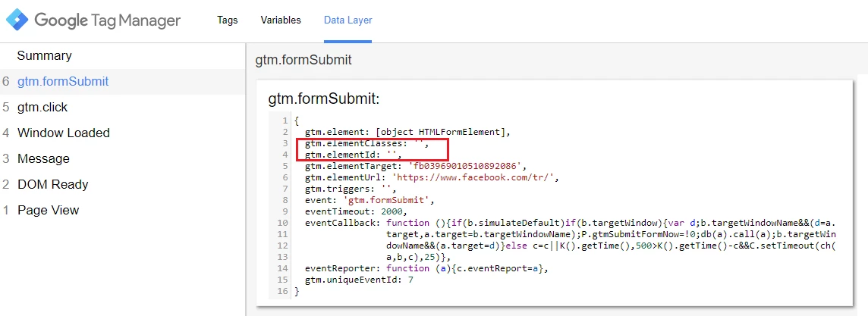Click the eventTimeout: 2000 line
This screenshot has width=868, height=316.
pyautogui.click(x=356, y=212)
